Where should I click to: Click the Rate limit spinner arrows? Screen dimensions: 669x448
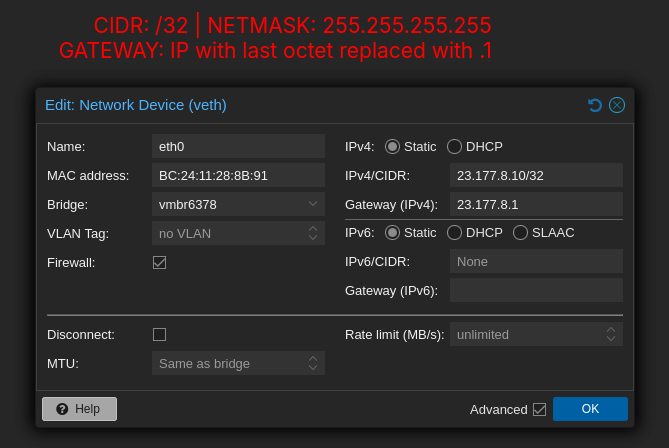pos(611,335)
